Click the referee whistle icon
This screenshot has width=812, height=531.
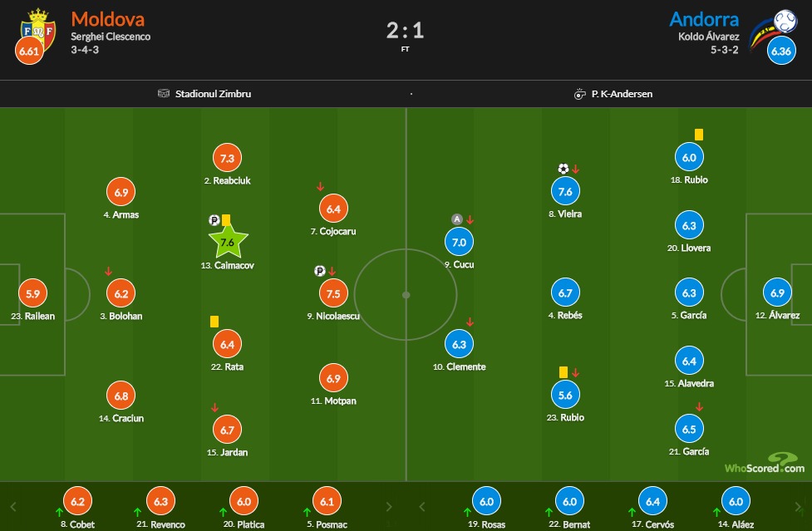[x=579, y=94]
